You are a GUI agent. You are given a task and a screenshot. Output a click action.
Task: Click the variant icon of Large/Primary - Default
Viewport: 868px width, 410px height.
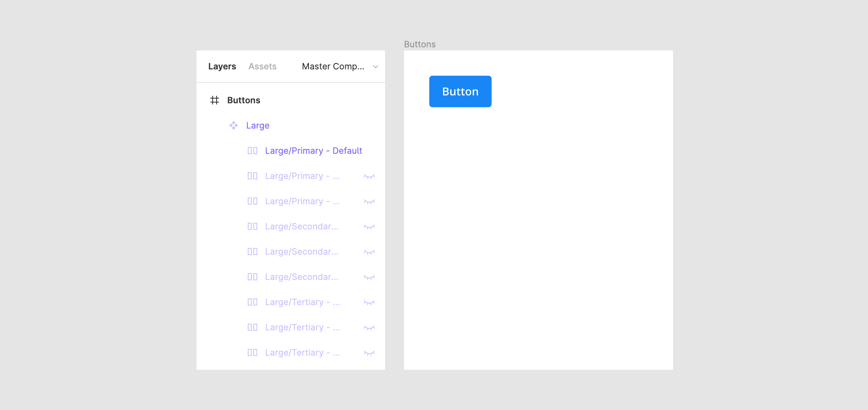253,151
